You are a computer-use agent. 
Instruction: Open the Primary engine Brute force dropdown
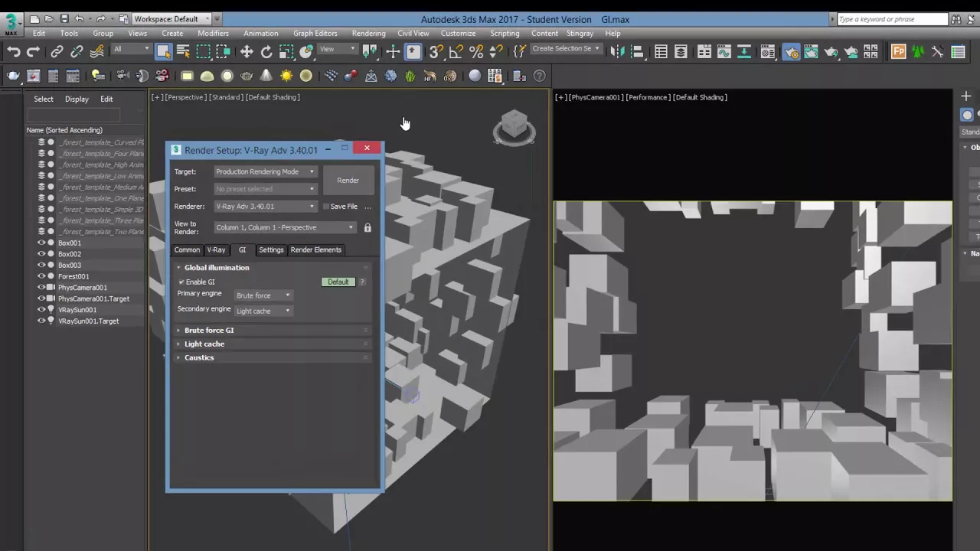263,295
